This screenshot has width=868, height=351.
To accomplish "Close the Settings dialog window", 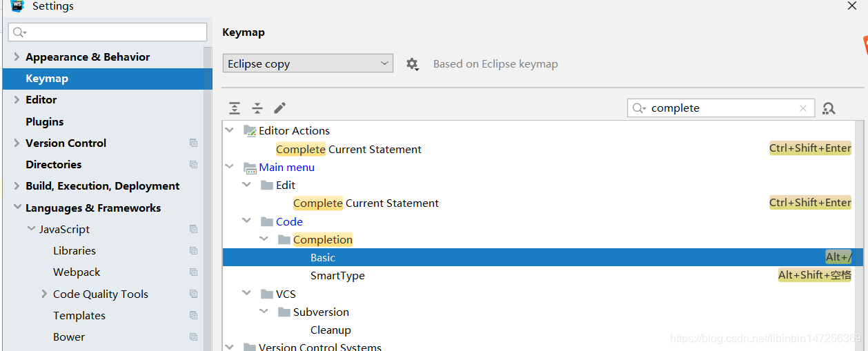I will click(852, 6).
